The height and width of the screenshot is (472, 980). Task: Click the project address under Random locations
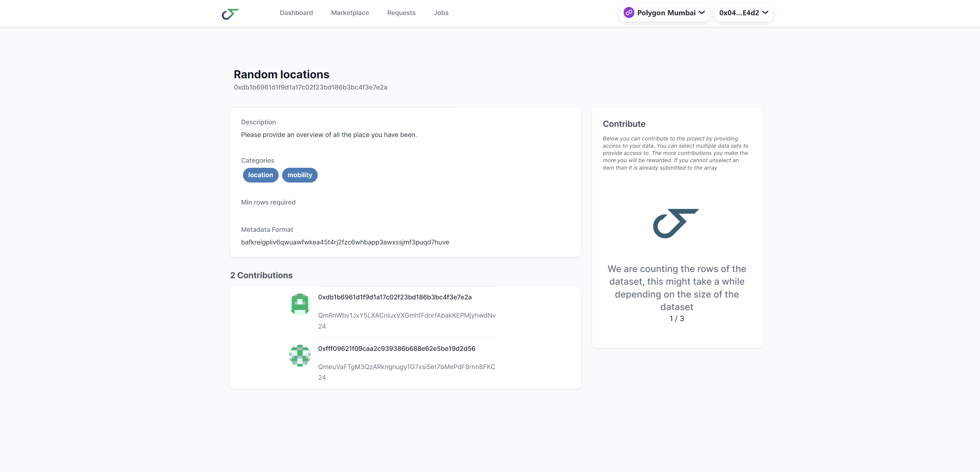pyautogui.click(x=310, y=87)
